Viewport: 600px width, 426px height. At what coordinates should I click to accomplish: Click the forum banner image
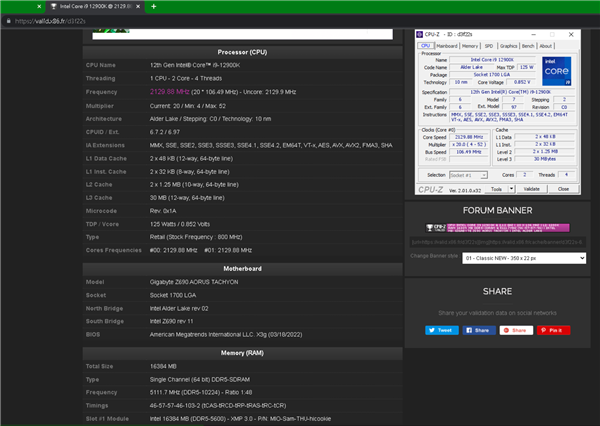(497, 228)
